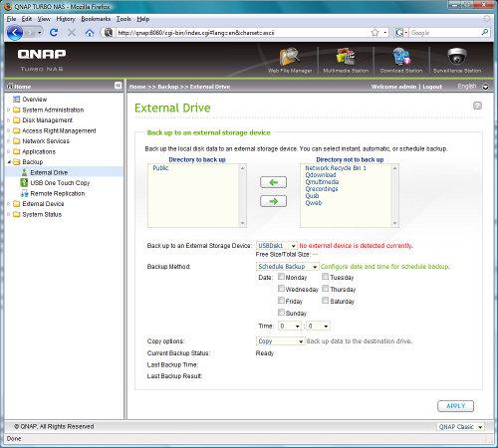The image size is (498, 448).
Task: Open Schedule Backup method dropdown
Action: pos(288,267)
